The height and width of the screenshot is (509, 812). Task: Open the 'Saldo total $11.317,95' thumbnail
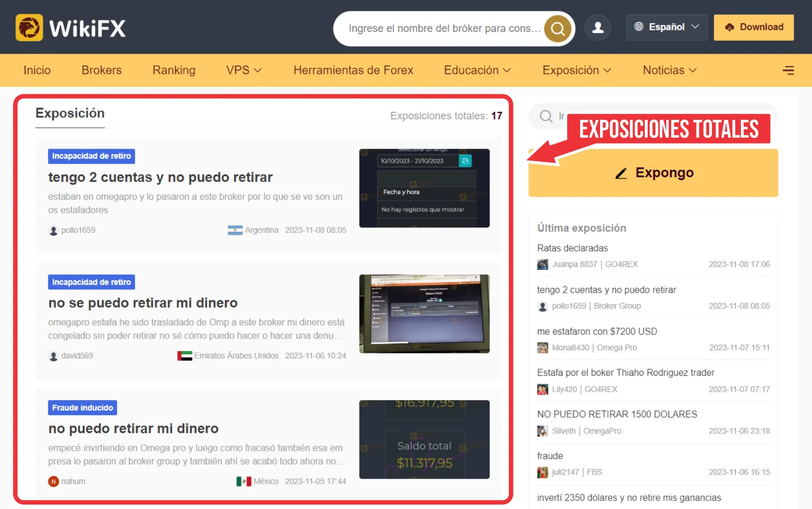click(424, 439)
